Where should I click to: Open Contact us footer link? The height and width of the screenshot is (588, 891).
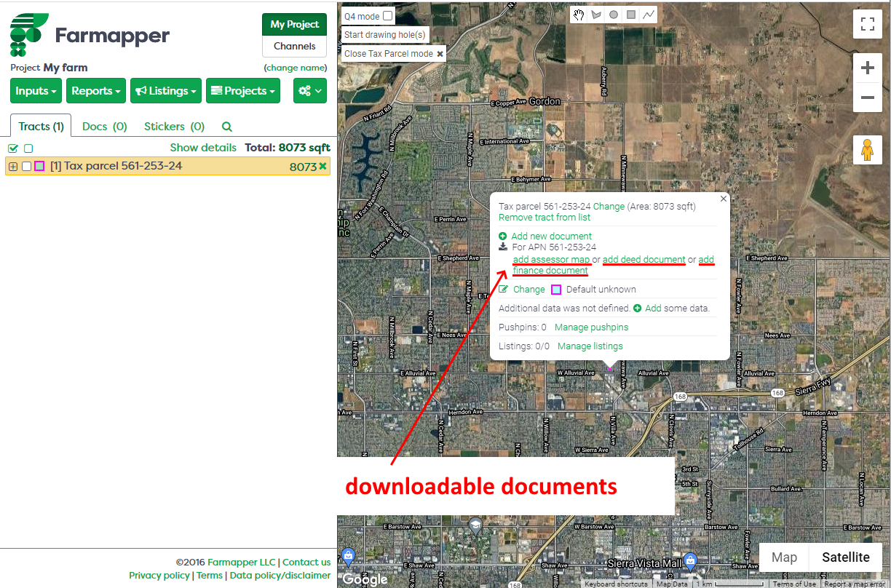pyautogui.click(x=306, y=563)
